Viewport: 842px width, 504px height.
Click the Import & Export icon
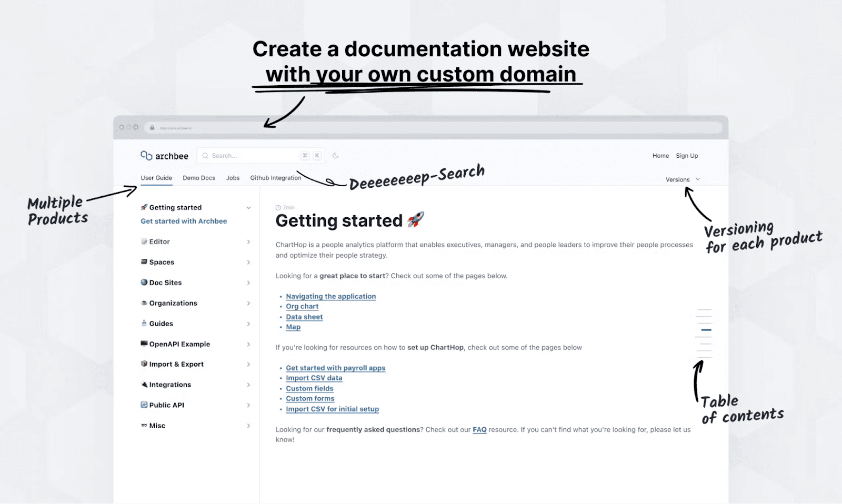click(x=144, y=364)
